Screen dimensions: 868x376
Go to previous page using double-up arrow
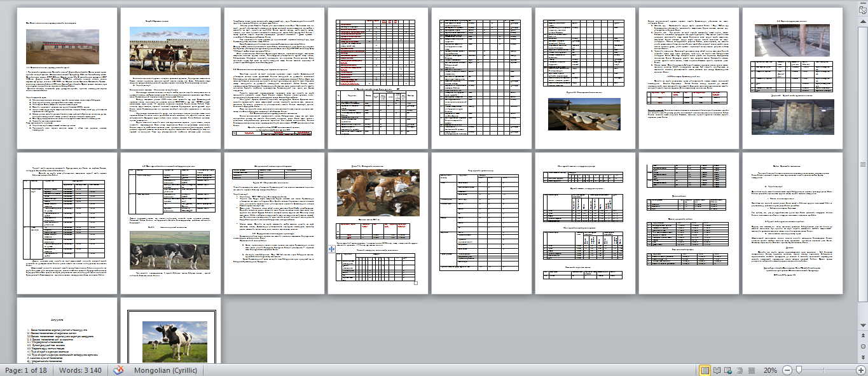864,337
